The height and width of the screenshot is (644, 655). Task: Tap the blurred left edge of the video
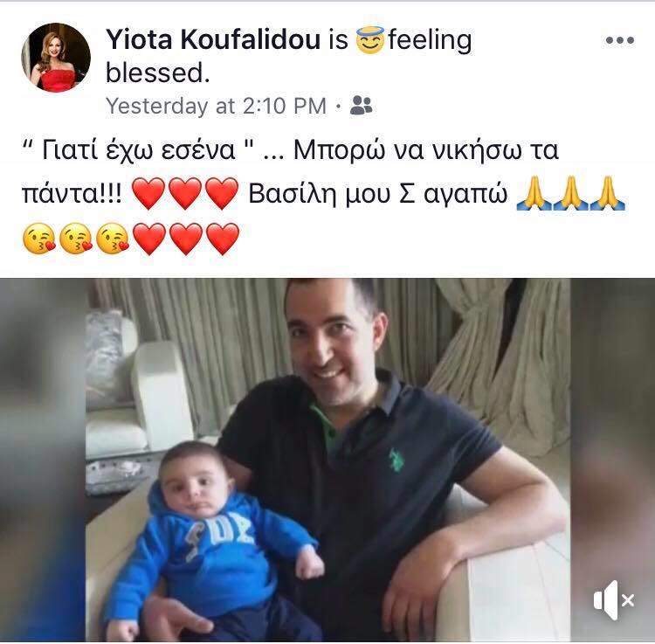pos(43,460)
